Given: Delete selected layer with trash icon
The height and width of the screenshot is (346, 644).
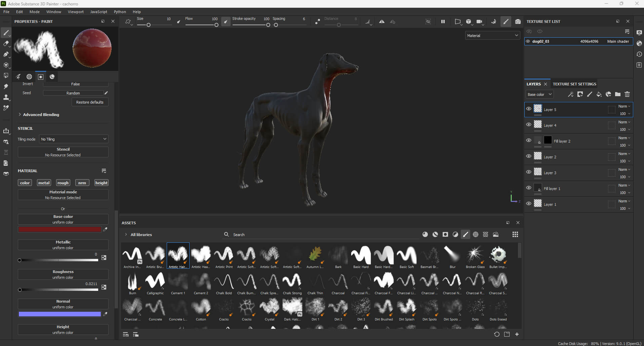Looking at the screenshot, I should pos(627,94).
